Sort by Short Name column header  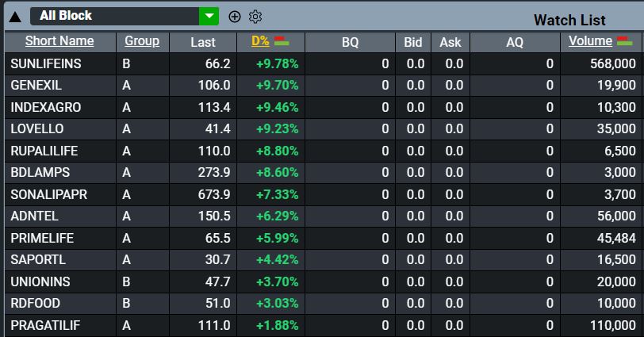[x=59, y=41]
